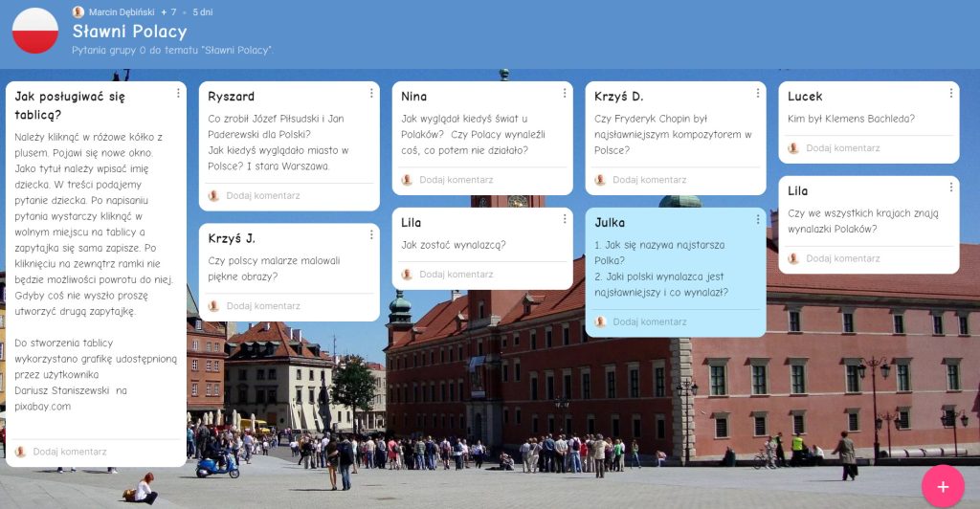Select the 'Julka' card title

click(x=610, y=222)
